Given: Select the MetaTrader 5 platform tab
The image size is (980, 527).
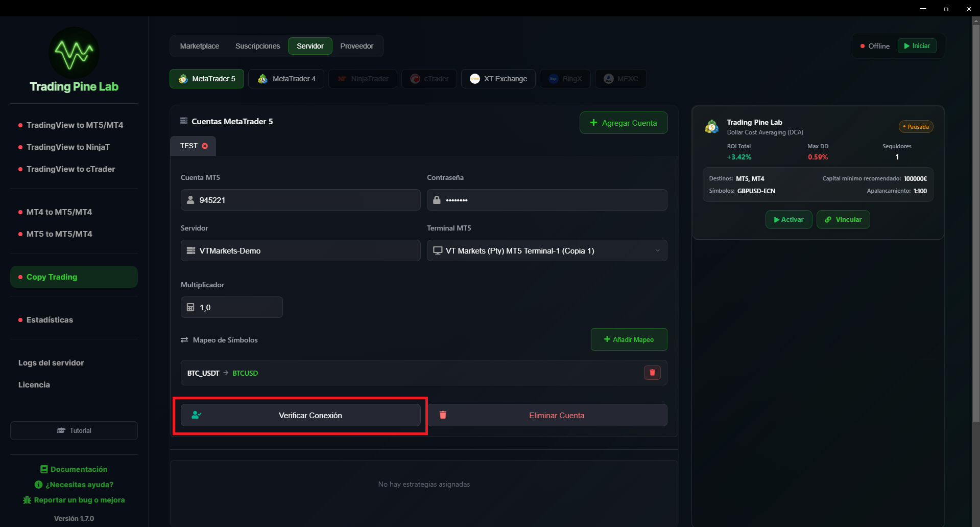Looking at the screenshot, I should [207, 79].
